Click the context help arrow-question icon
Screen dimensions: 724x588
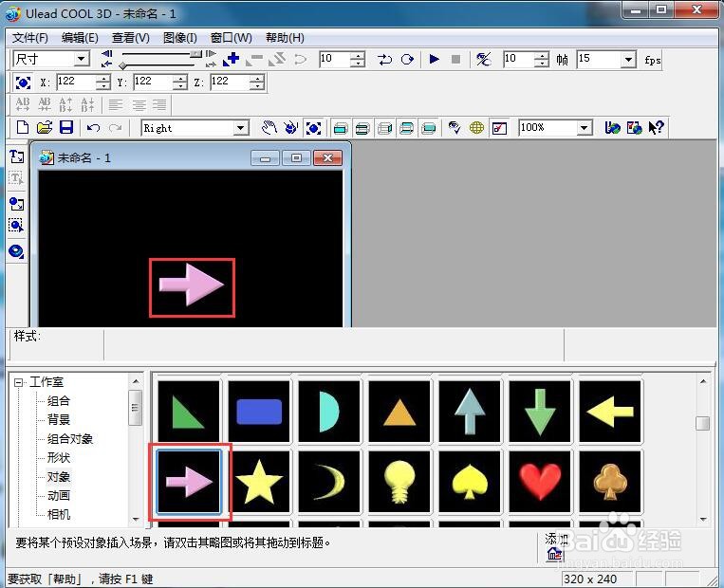656,127
